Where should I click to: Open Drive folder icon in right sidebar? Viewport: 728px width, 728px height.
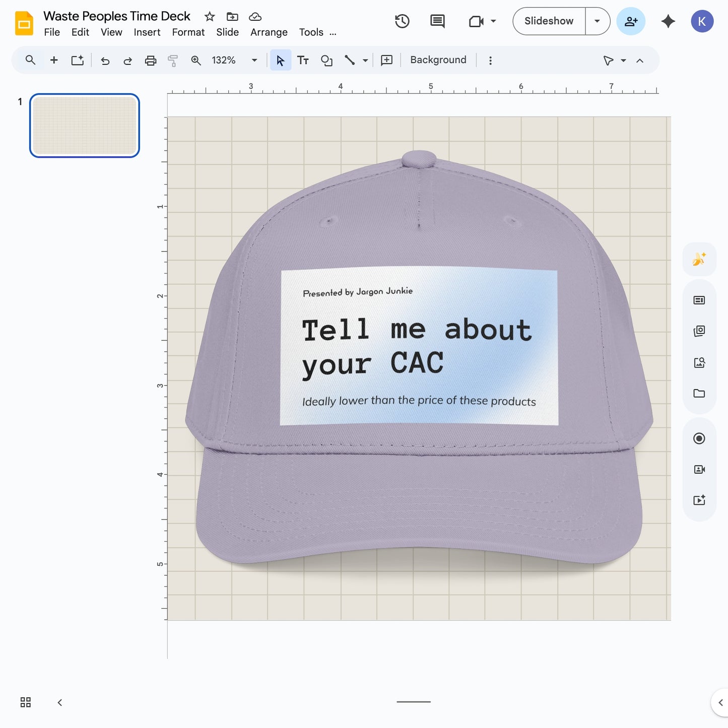click(x=699, y=393)
